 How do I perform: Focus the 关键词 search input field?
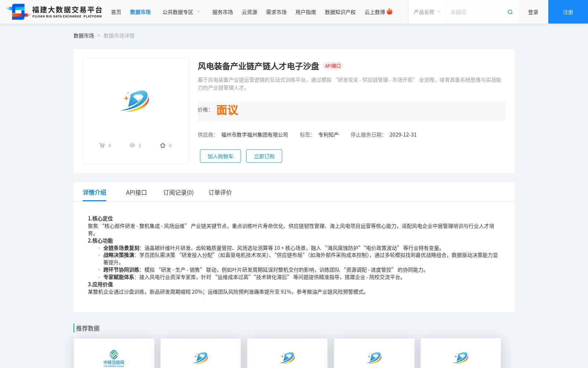click(476, 12)
